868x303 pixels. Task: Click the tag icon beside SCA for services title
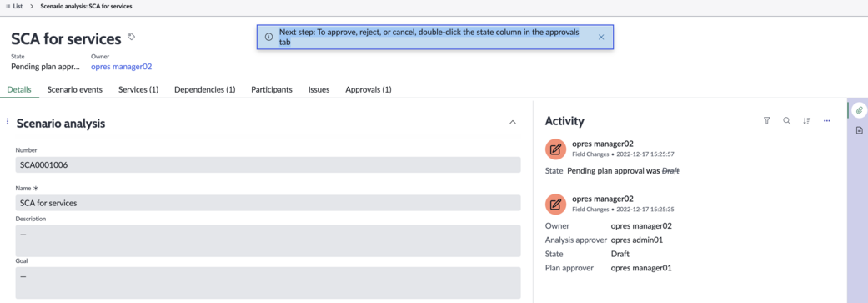click(x=131, y=37)
